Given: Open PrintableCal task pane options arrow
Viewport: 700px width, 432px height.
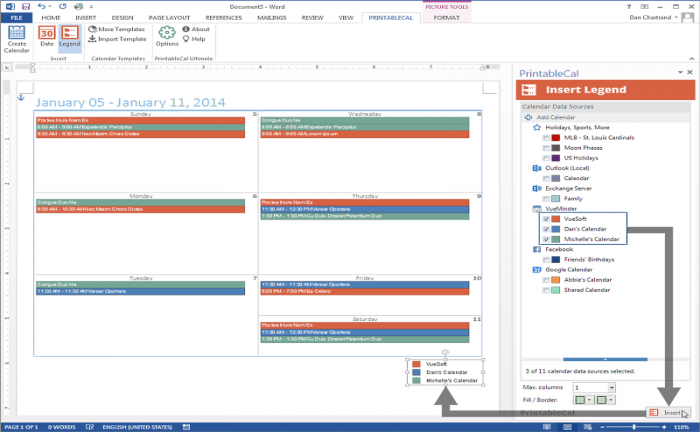Looking at the screenshot, I should point(680,72).
